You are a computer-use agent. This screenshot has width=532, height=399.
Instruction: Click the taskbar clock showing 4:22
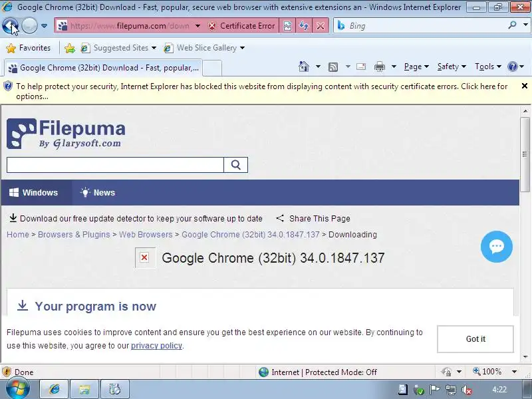tap(499, 390)
